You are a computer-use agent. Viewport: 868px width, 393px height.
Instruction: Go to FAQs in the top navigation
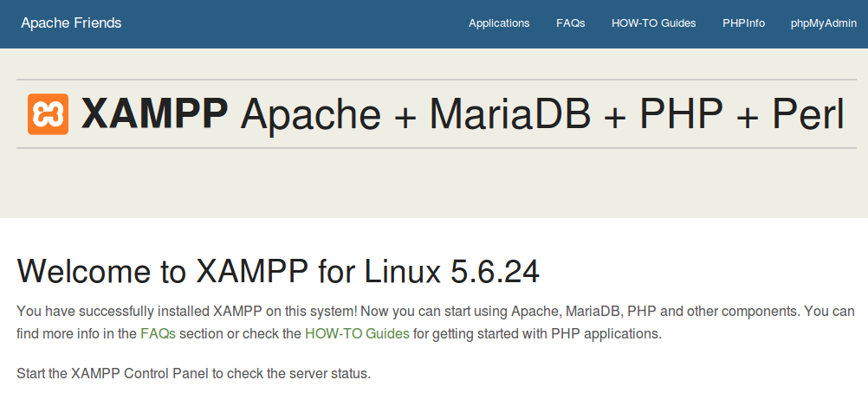(571, 23)
